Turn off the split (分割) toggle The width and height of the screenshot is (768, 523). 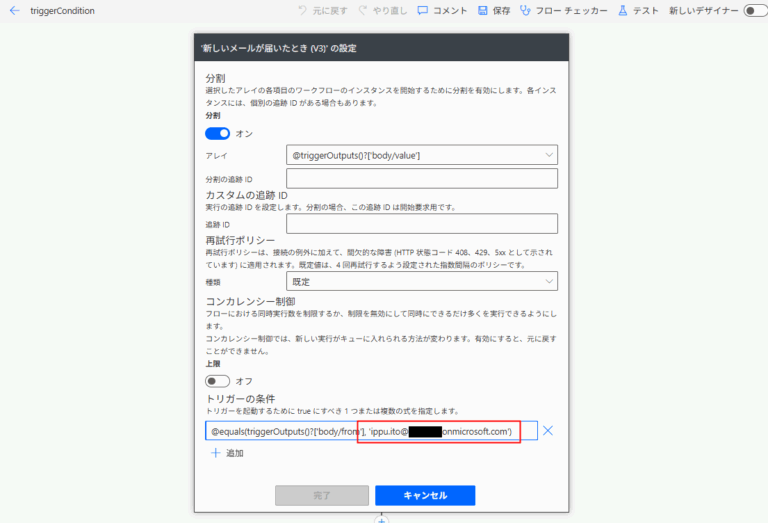tap(217, 133)
